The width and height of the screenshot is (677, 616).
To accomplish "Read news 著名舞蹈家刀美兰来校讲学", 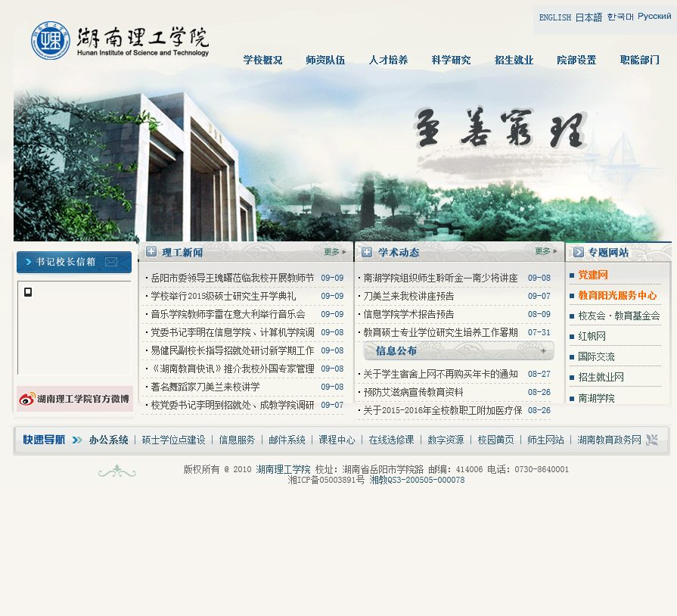I will click(x=205, y=387).
